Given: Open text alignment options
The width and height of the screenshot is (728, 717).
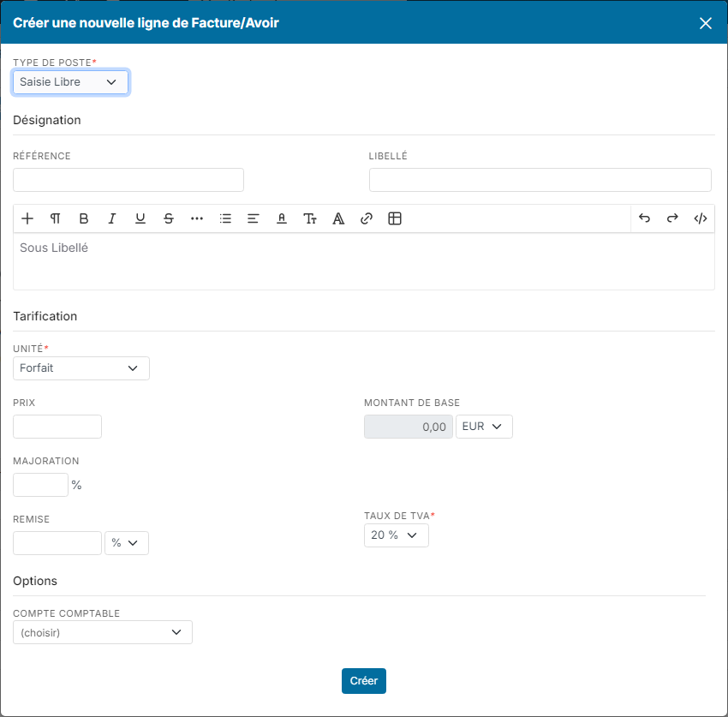Looking at the screenshot, I should coord(253,218).
